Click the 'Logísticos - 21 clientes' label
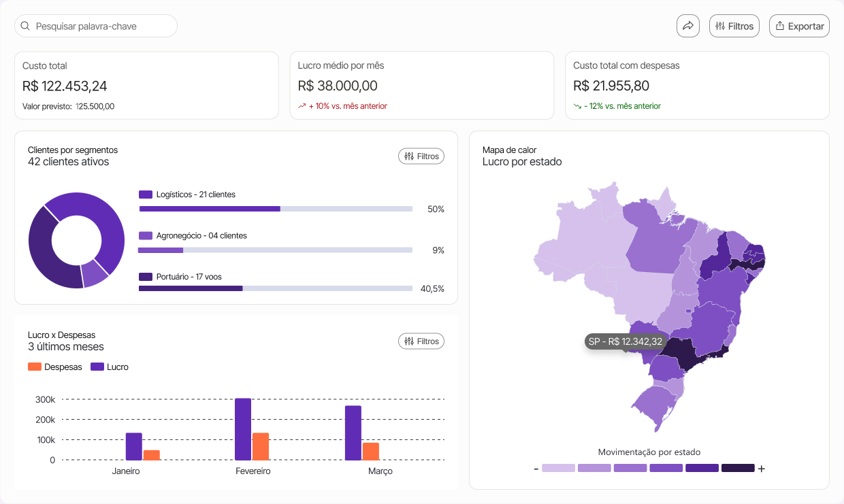 (x=196, y=195)
